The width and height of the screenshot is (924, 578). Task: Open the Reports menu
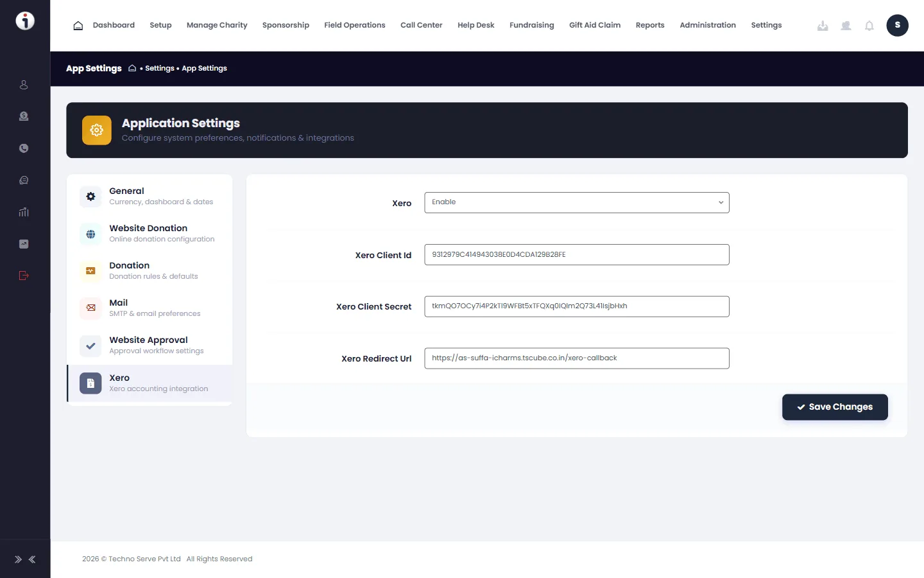point(650,25)
